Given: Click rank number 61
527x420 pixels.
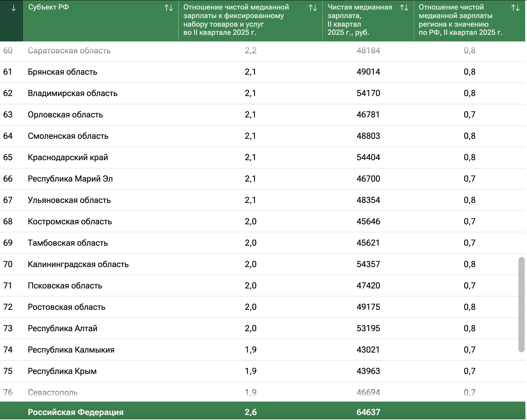Looking at the screenshot, I should coord(8,72).
